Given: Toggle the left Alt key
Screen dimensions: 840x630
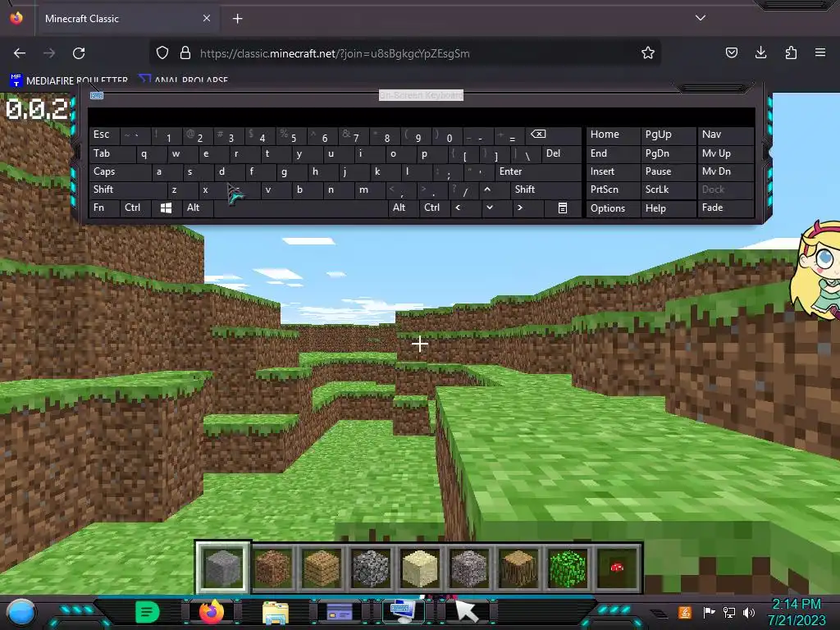Looking at the screenshot, I should pos(197,208).
